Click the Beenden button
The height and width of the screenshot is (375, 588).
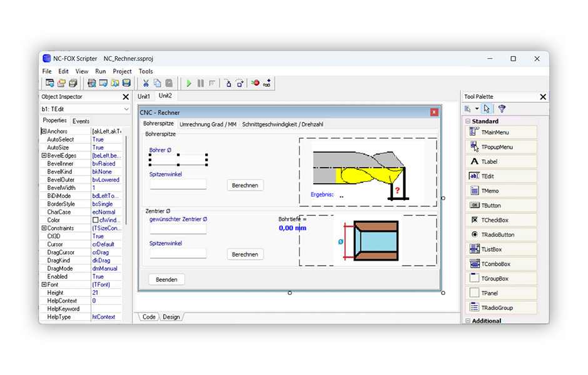[166, 279]
